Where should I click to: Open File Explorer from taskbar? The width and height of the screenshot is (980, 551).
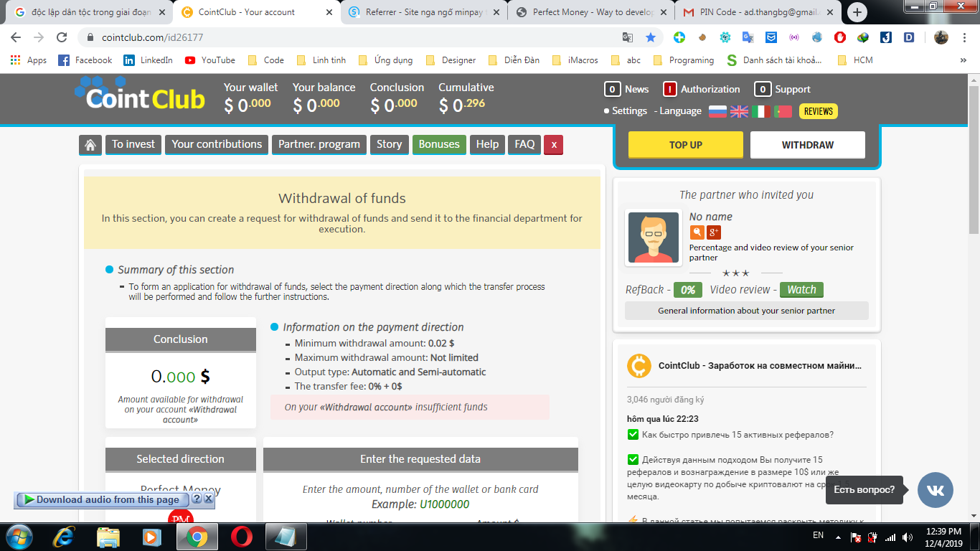coord(108,537)
